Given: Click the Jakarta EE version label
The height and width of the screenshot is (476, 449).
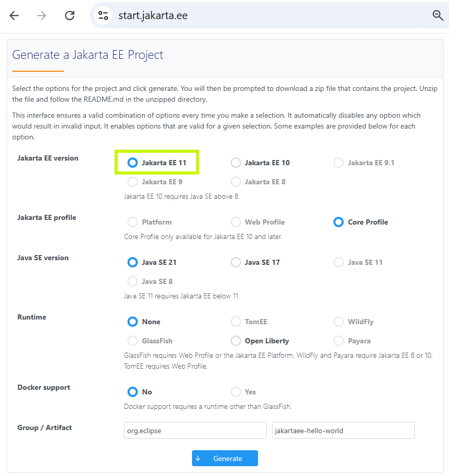Looking at the screenshot, I should pyautogui.click(x=47, y=158).
